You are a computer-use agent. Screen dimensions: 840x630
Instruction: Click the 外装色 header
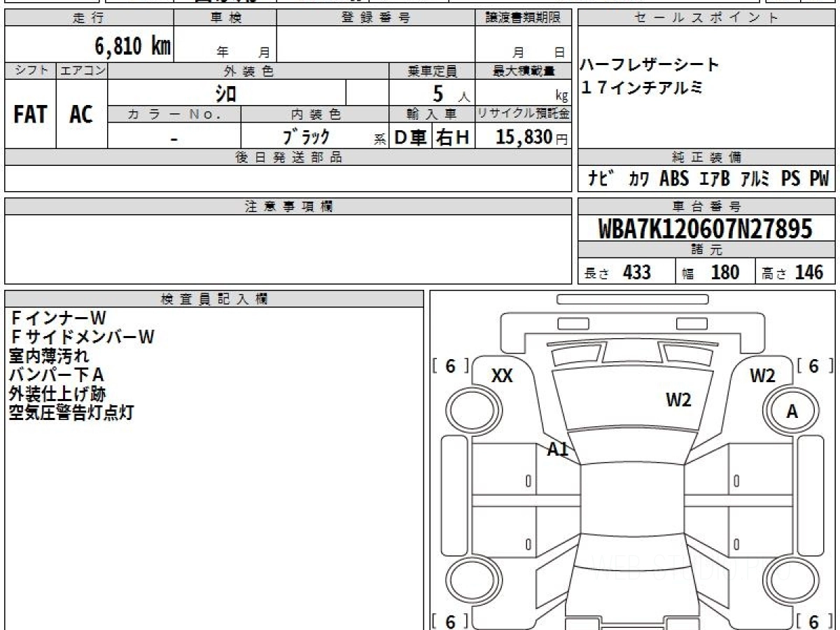[x=248, y=71]
